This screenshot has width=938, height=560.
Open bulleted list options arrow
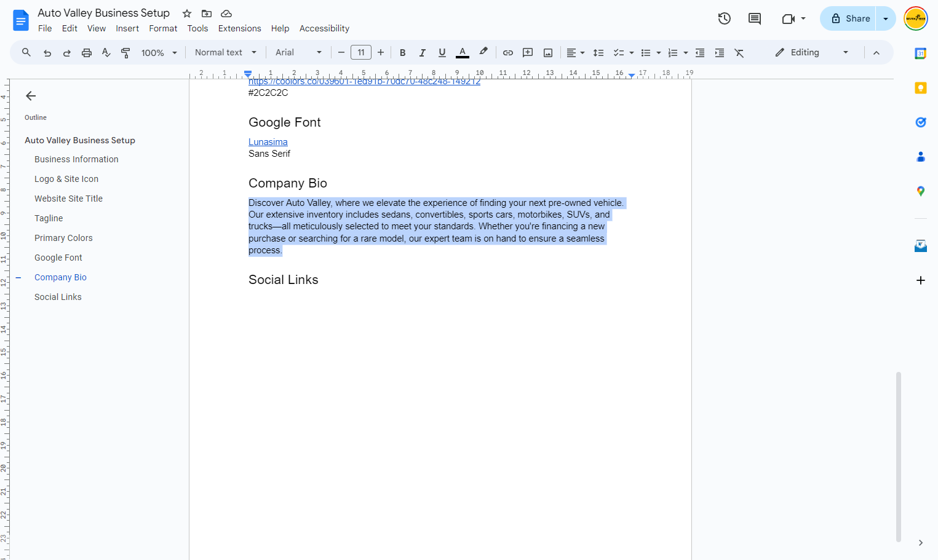click(x=659, y=53)
